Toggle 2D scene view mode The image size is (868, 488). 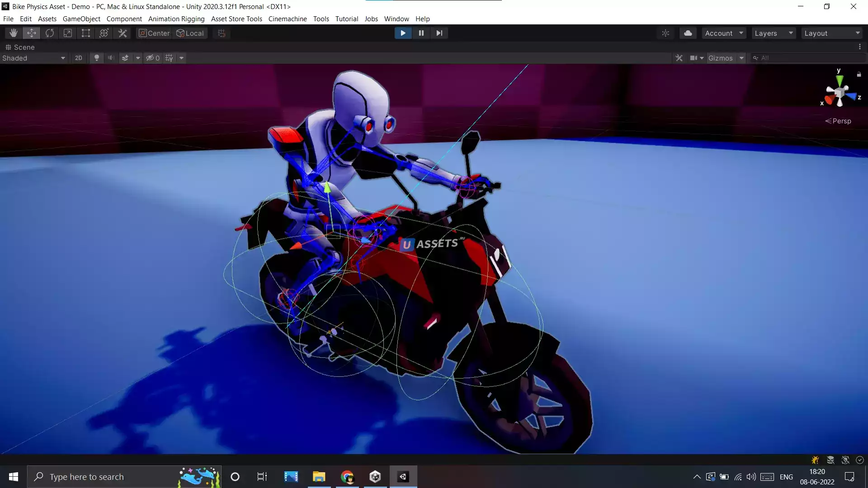(79, 58)
